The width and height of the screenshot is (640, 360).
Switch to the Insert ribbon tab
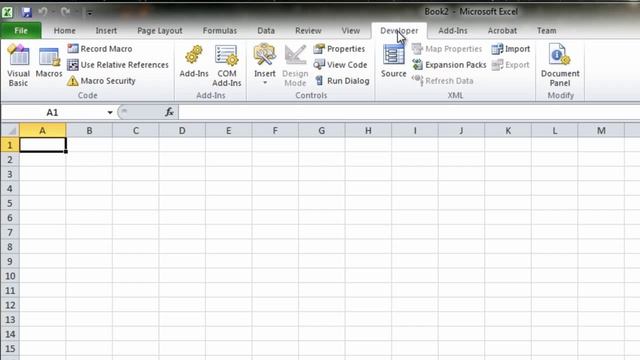coord(106,31)
